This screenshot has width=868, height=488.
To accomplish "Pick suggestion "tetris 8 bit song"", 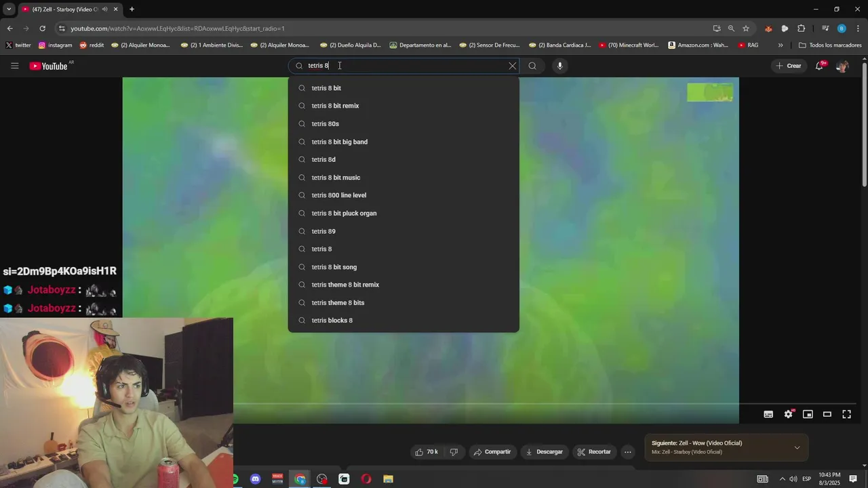I will [x=403, y=267].
